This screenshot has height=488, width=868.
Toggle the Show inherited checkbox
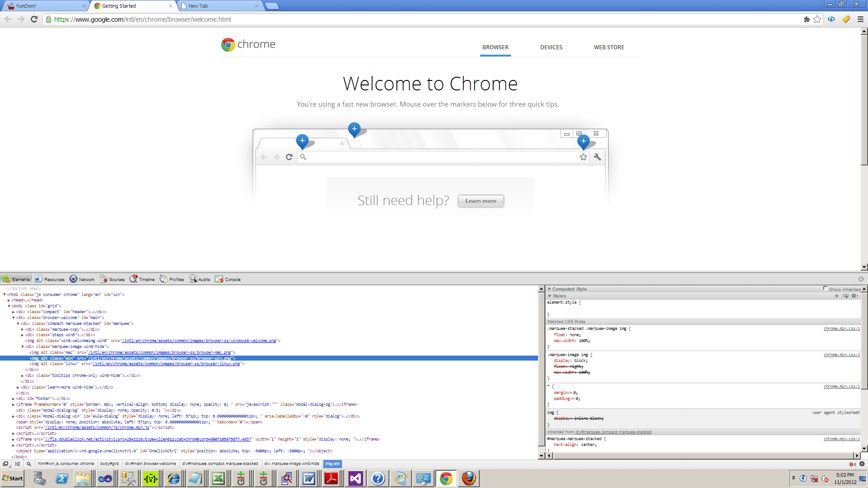tap(825, 288)
